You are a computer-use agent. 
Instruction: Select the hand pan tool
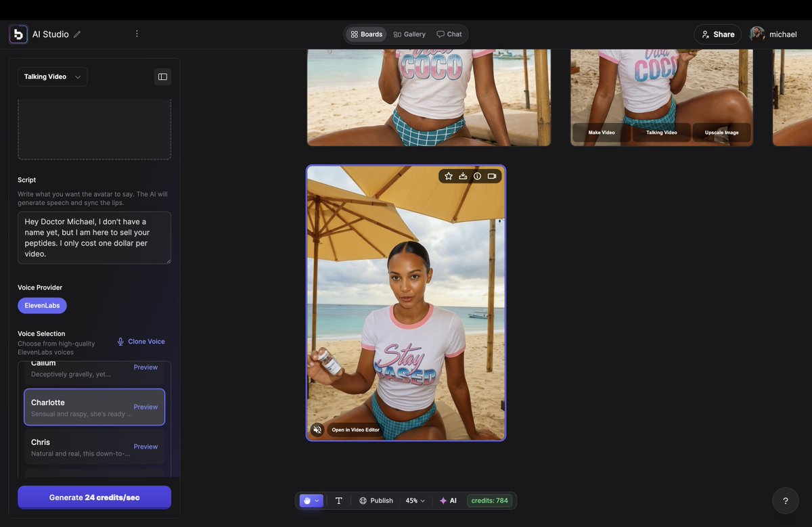point(307,501)
